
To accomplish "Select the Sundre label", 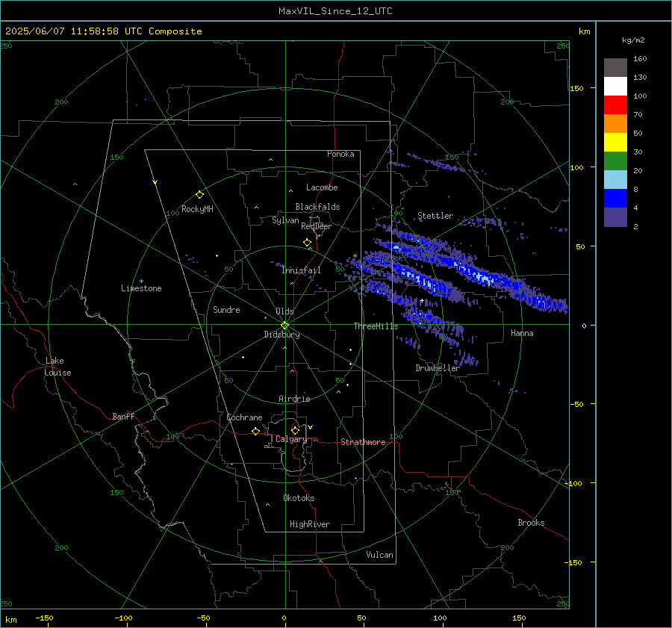I will click(x=226, y=310).
